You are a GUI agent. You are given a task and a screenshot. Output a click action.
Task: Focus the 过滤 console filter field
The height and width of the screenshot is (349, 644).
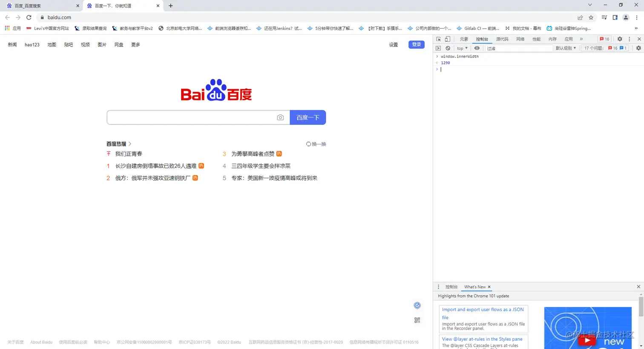519,48
